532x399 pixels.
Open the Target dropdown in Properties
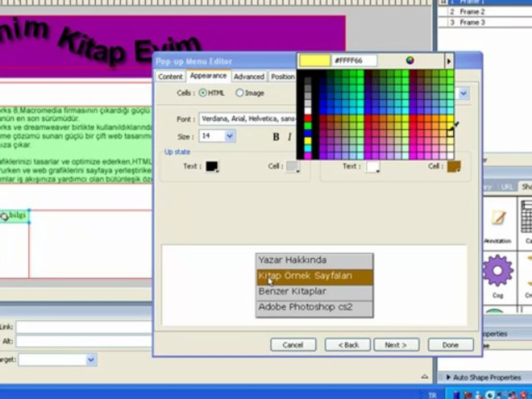[91, 360]
